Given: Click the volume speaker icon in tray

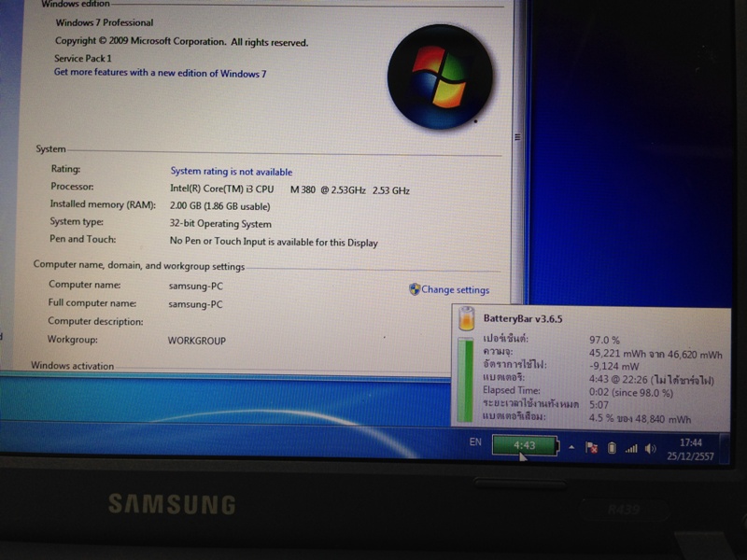Looking at the screenshot, I should tap(648, 448).
